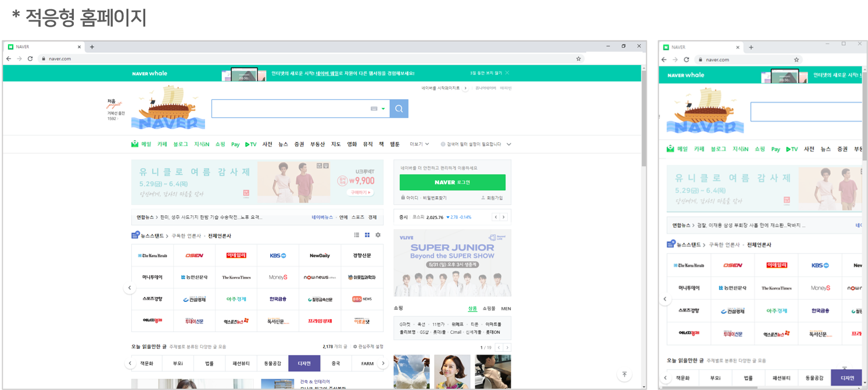
Task: Dismiss the Naver Whale banner X
Action: (507, 73)
